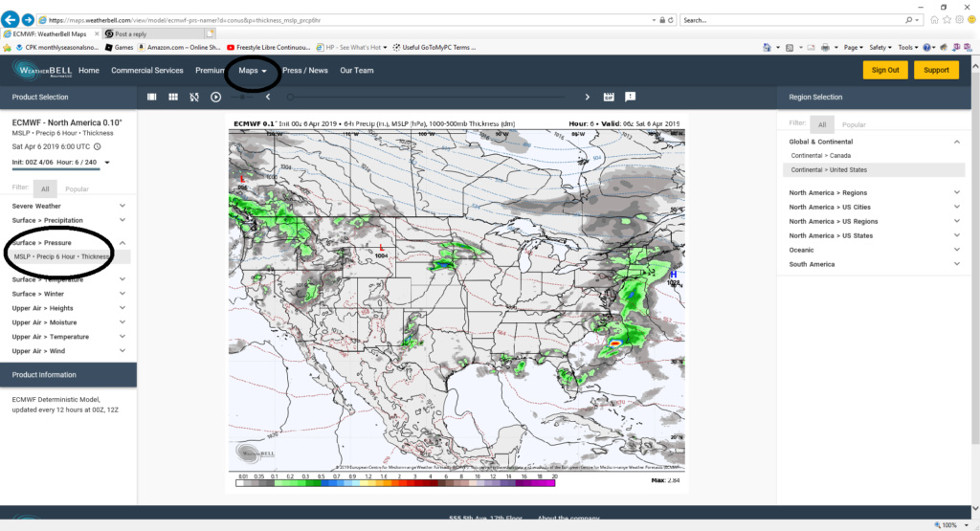The width and height of the screenshot is (980, 531).
Task: Expand North America > Regions
Action: point(874,192)
